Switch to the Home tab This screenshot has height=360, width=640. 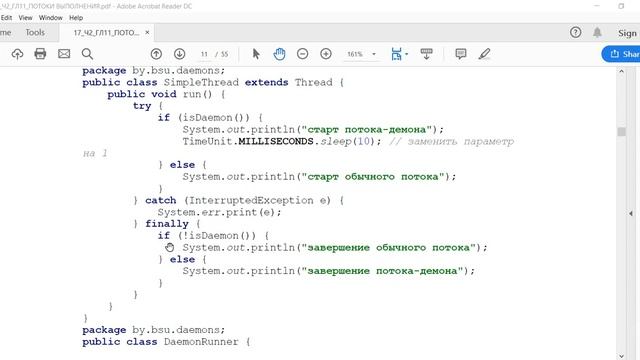[x=5, y=32]
